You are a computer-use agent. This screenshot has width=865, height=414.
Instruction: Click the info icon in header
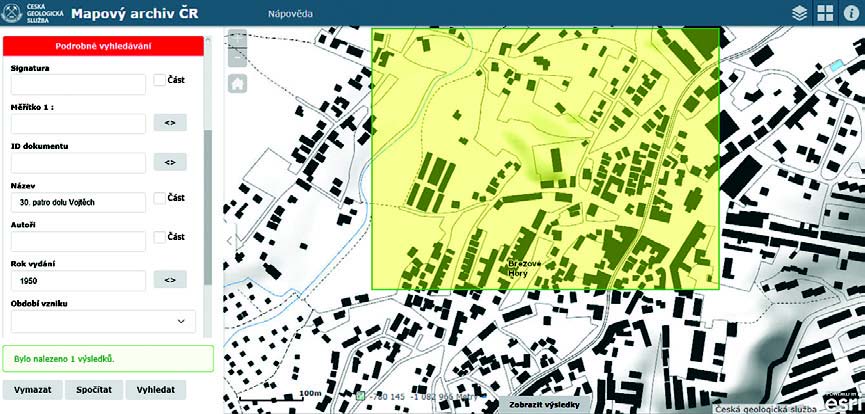click(851, 13)
